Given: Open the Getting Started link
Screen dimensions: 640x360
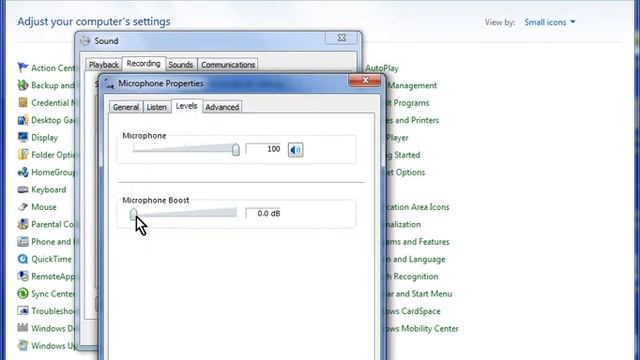Looking at the screenshot, I should pyautogui.click(x=403, y=155).
